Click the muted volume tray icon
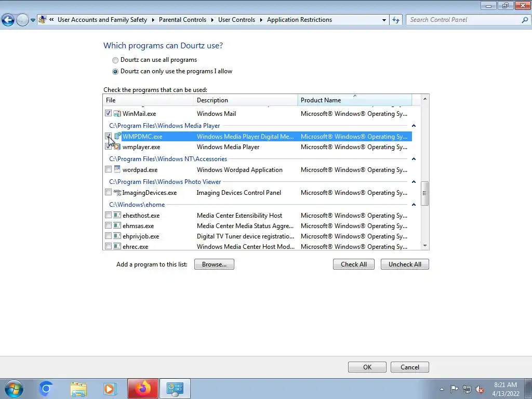 [480, 389]
